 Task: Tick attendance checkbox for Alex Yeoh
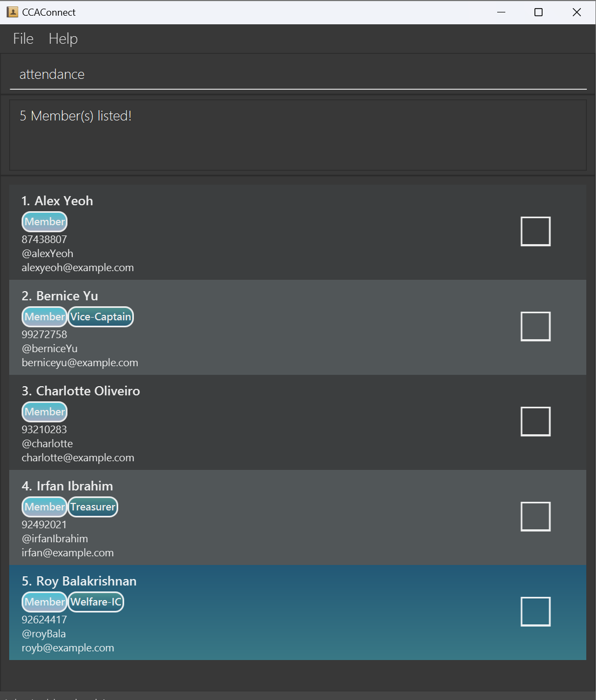pos(535,231)
